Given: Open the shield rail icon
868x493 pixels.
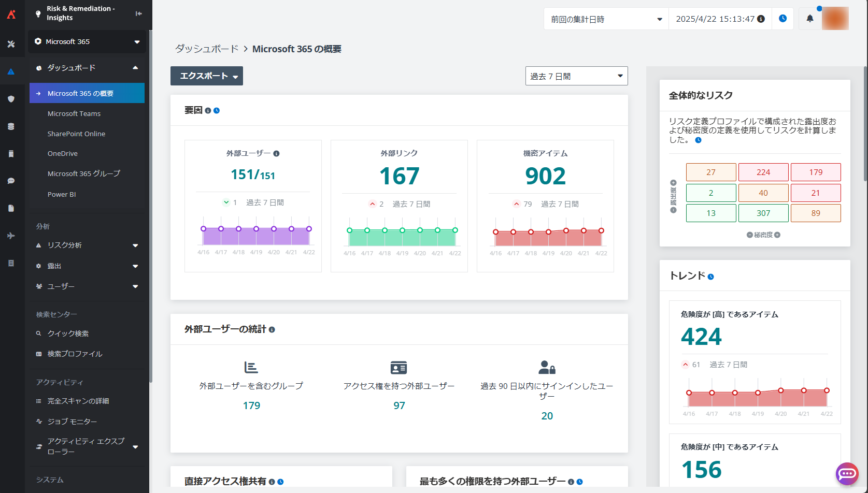Looking at the screenshot, I should coord(11,99).
